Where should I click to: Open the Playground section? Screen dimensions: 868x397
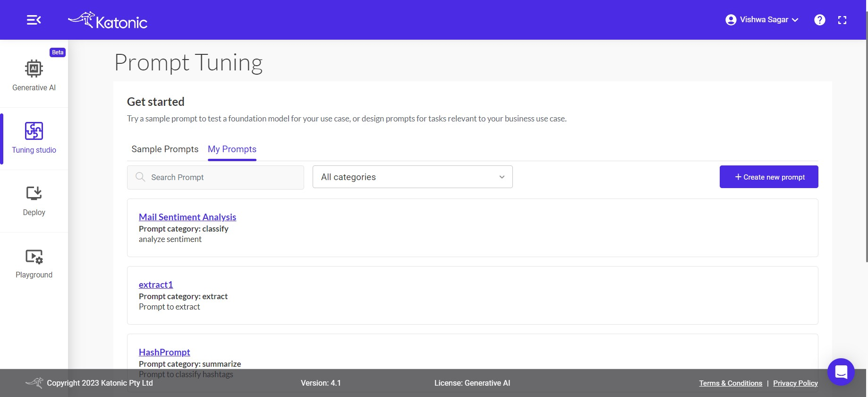(34, 263)
